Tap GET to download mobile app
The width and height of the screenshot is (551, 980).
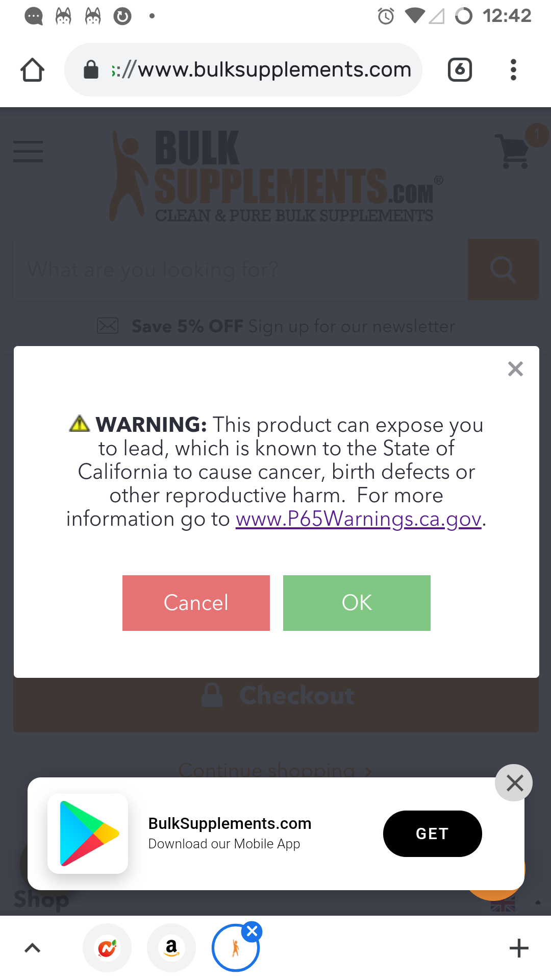432,834
